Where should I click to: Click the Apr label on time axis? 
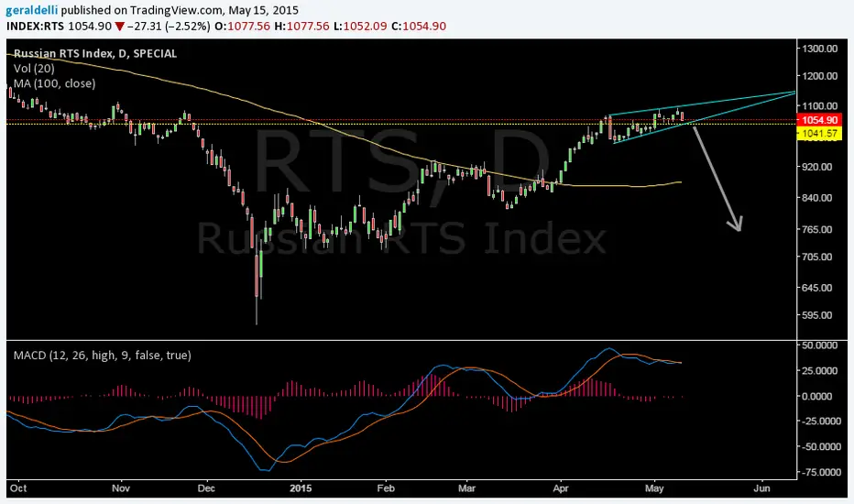[x=561, y=488]
